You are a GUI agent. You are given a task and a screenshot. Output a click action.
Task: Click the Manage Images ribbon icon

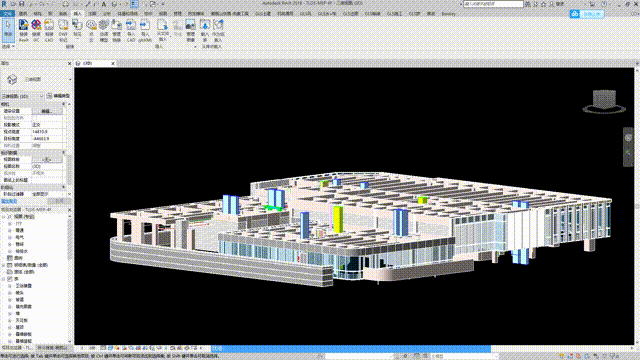tap(190, 30)
